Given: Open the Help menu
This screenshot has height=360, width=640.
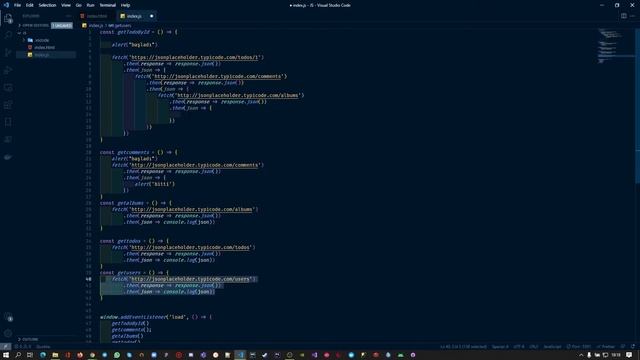Looking at the screenshot, I should pos(125,5).
